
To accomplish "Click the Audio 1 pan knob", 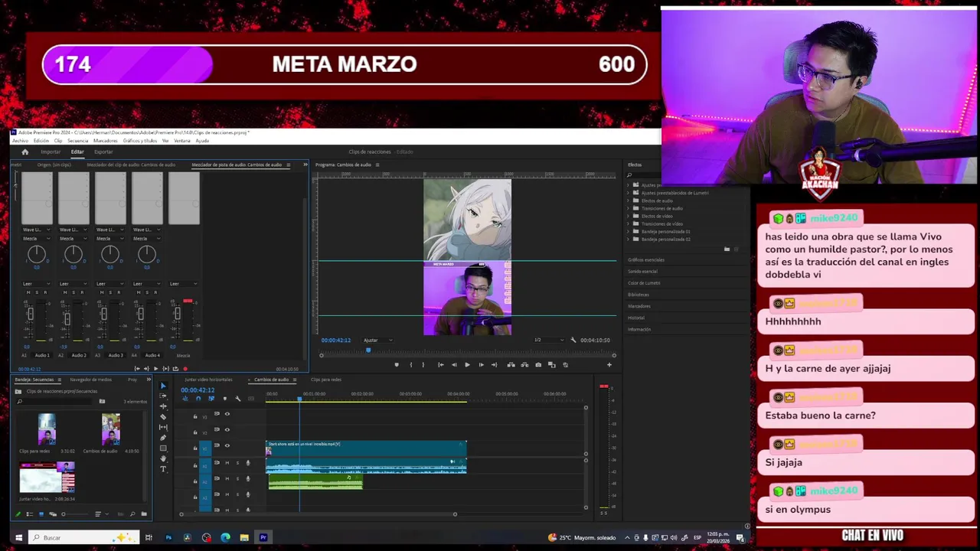I will (x=37, y=254).
